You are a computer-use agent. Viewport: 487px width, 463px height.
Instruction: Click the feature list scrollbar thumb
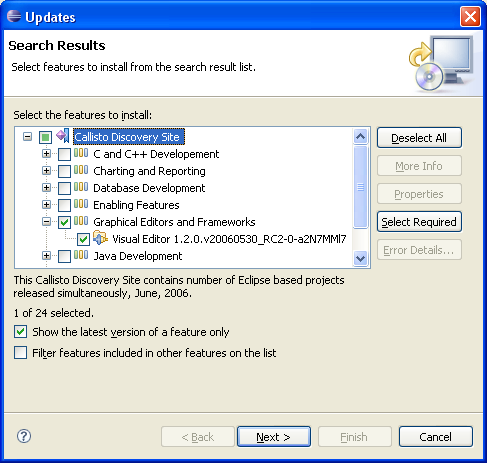point(360,187)
